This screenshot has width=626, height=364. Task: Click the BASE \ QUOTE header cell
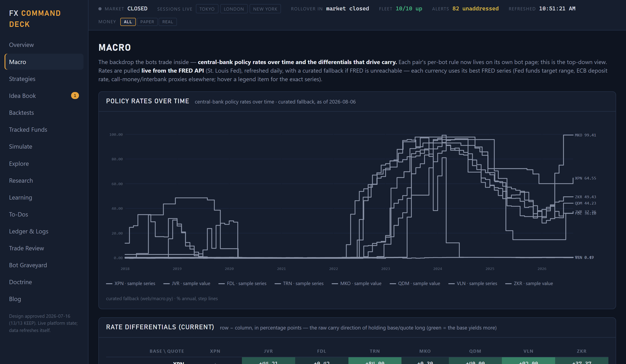click(x=167, y=351)
